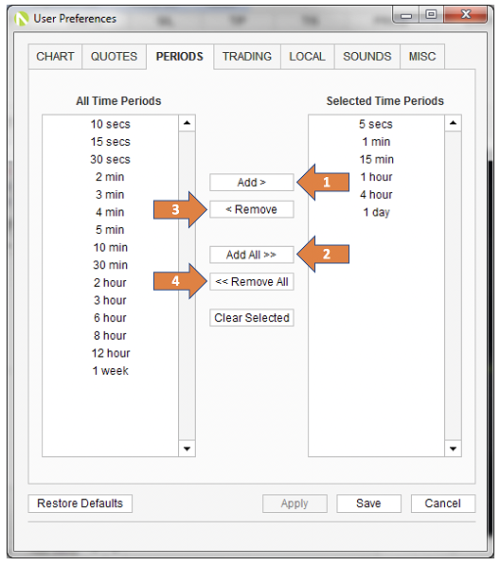Image resolution: width=500 pixels, height=565 pixels.
Task: Cancel the preferences dialog
Action: coord(443,503)
